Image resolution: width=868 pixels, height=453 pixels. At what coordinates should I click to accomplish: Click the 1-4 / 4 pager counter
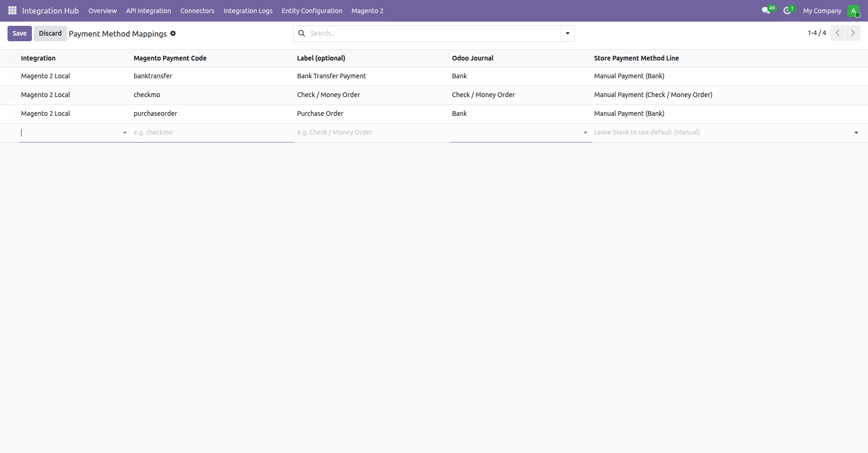tap(817, 33)
